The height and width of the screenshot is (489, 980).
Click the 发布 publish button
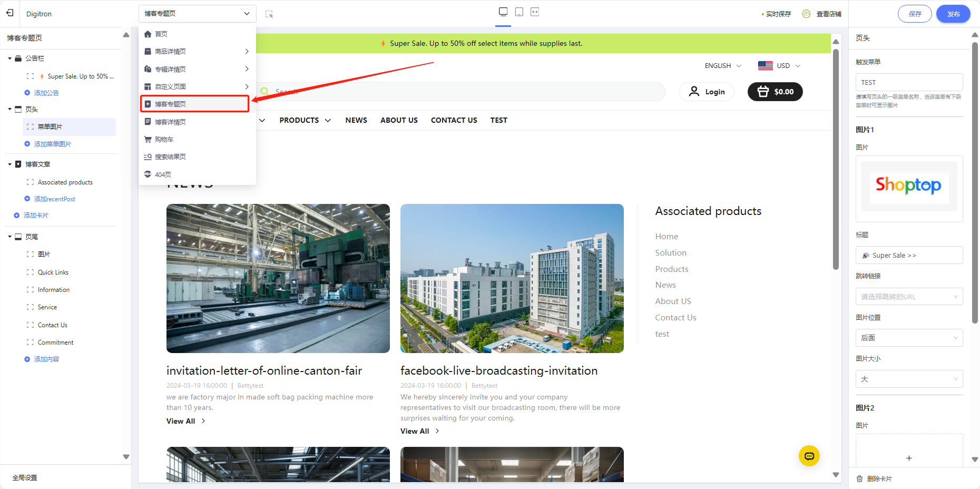pyautogui.click(x=953, y=14)
